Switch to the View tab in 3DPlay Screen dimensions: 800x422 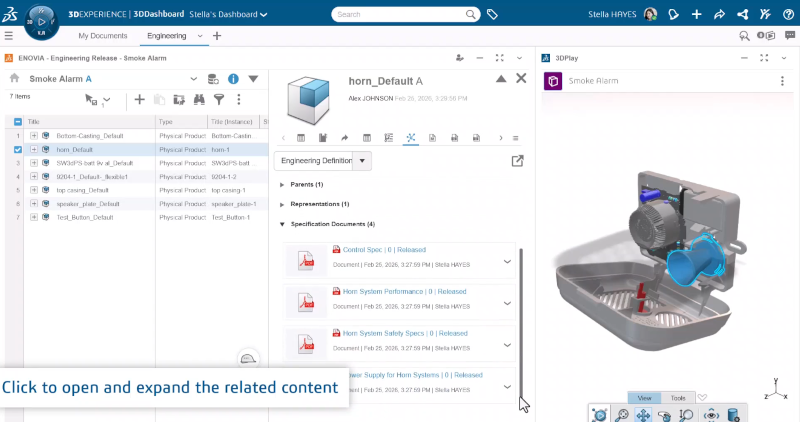pos(644,398)
